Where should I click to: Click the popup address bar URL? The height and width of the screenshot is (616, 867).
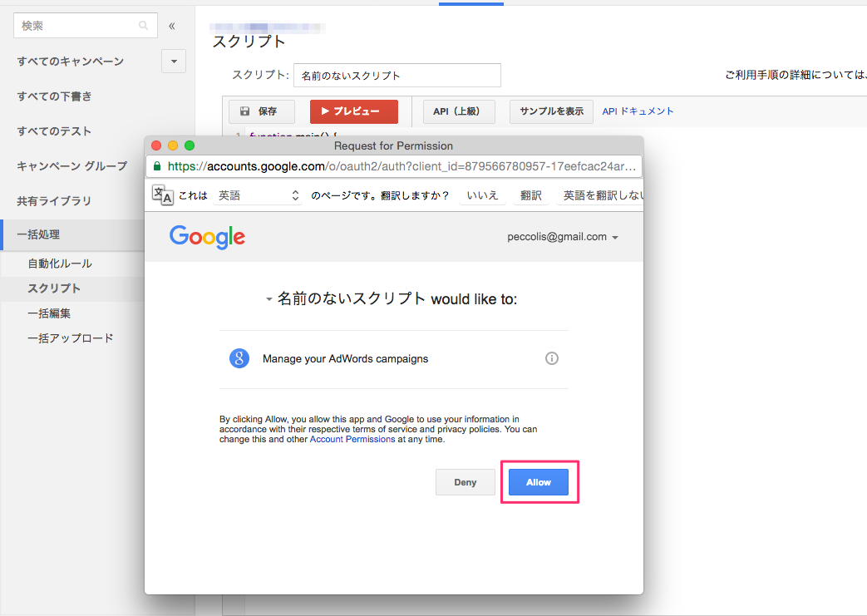(402, 166)
